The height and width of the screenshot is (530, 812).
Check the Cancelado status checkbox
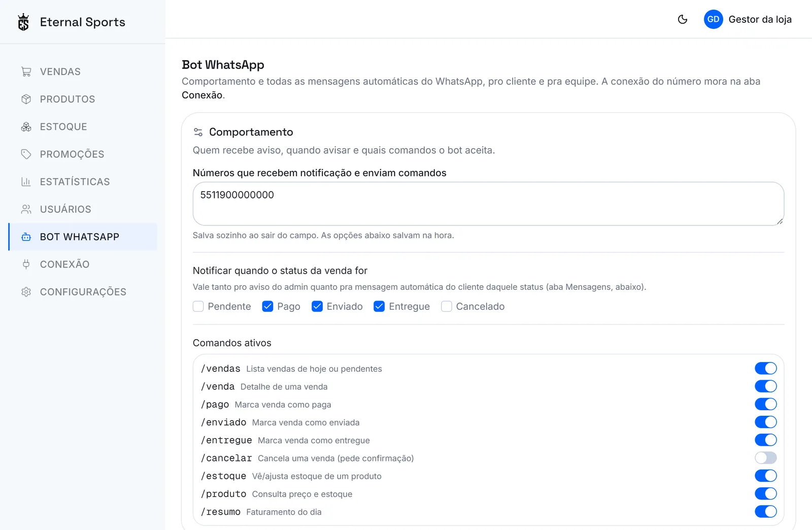(447, 306)
